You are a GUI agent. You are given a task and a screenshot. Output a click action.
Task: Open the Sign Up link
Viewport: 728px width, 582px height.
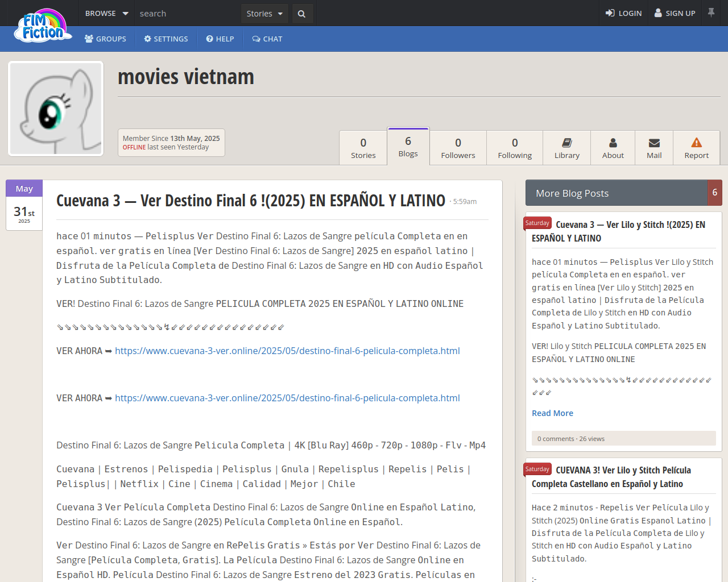[675, 13]
